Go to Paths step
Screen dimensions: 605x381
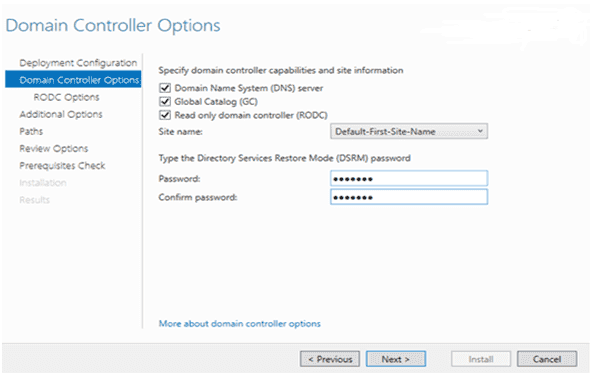[31, 131]
